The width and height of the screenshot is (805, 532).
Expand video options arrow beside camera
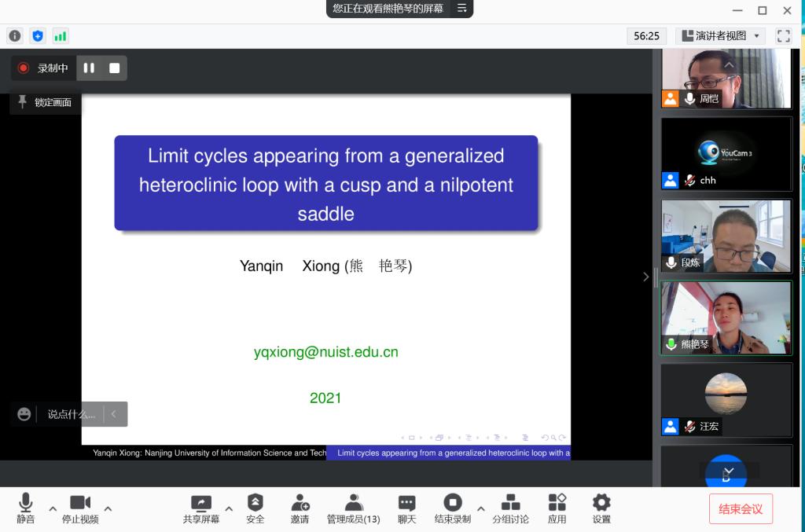(108, 508)
